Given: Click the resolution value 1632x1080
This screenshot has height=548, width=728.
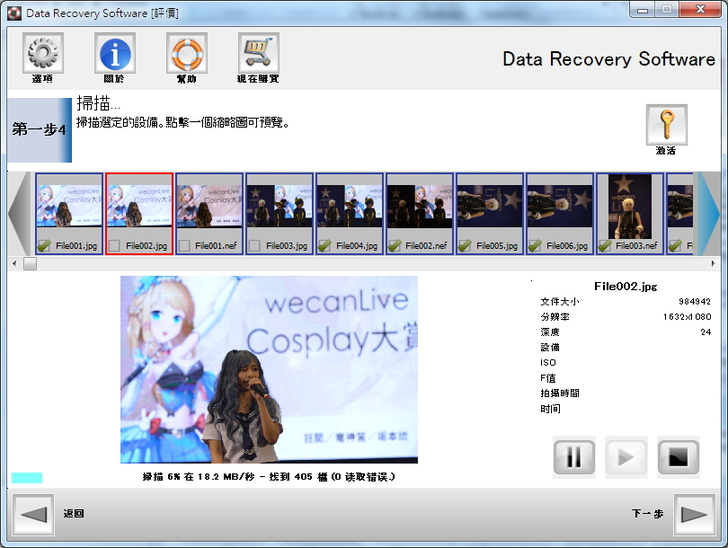Looking at the screenshot, I should (687, 317).
